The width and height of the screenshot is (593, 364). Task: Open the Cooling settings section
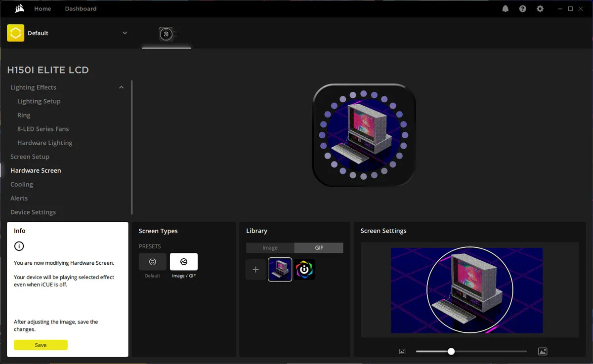22,184
